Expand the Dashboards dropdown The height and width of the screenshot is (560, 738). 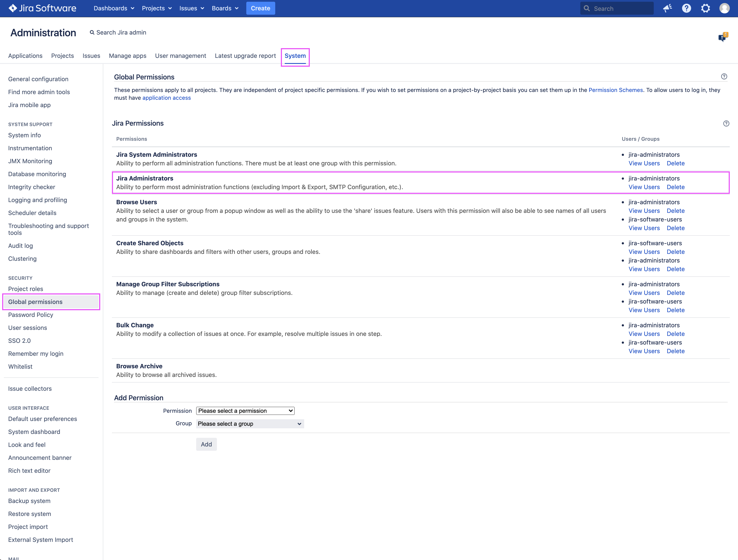(x=114, y=8)
